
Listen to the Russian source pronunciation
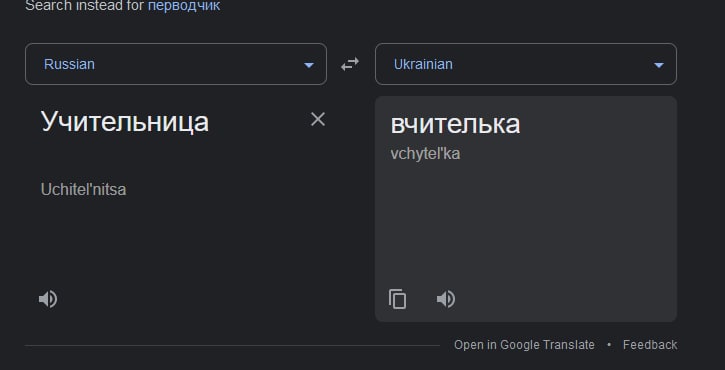pyautogui.click(x=48, y=299)
